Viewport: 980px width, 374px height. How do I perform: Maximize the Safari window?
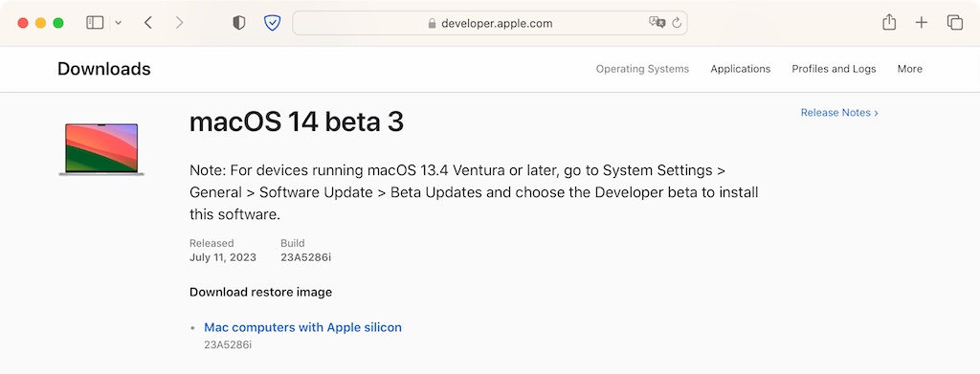pyautogui.click(x=58, y=23)
